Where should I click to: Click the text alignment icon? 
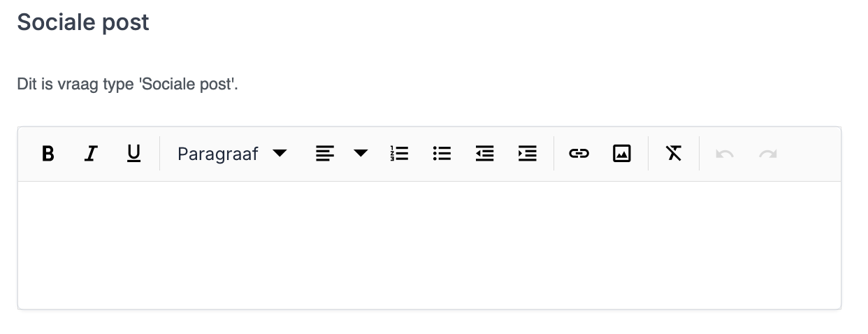[x=325, y=154]
